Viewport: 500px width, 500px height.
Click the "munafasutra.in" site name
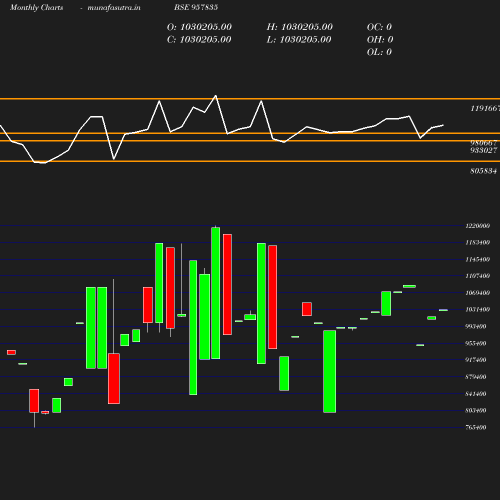click(114, 7)
